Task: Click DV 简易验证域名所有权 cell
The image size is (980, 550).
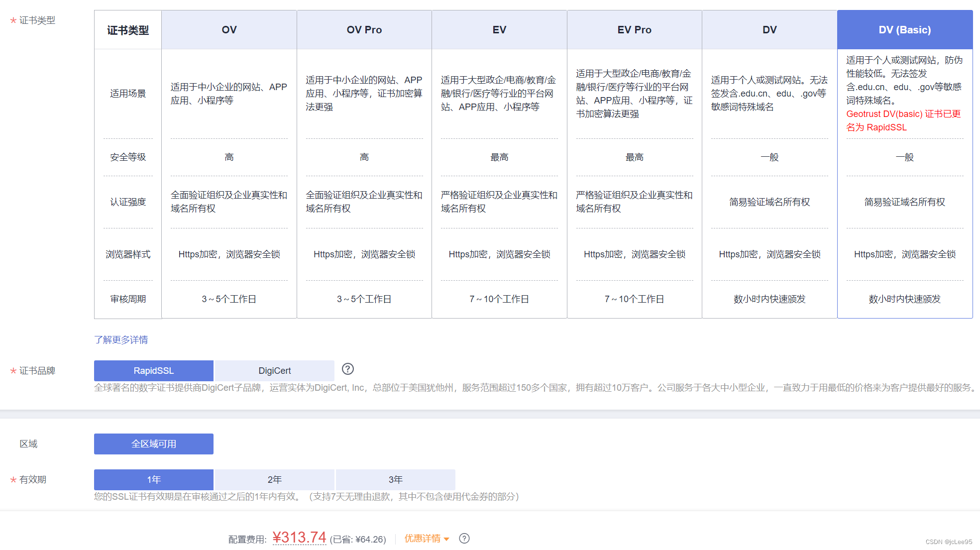Action: coord(769,202)
